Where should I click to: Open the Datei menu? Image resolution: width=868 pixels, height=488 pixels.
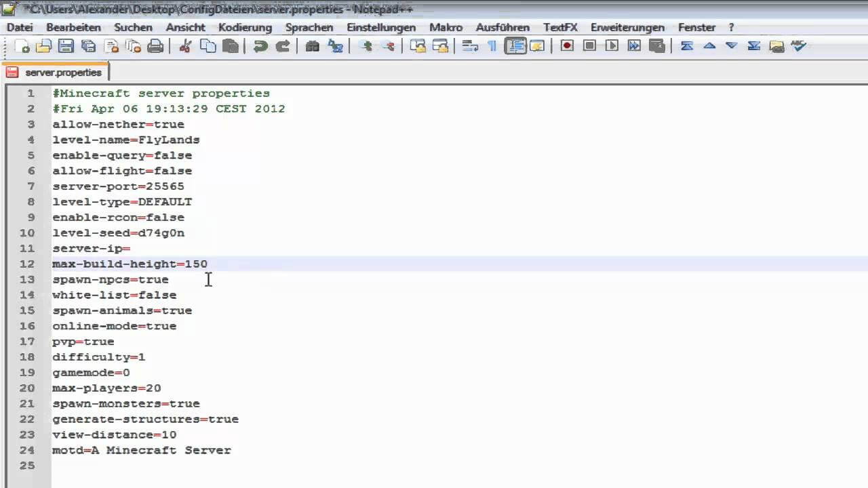pyautogui.click(x=20, y=28)
